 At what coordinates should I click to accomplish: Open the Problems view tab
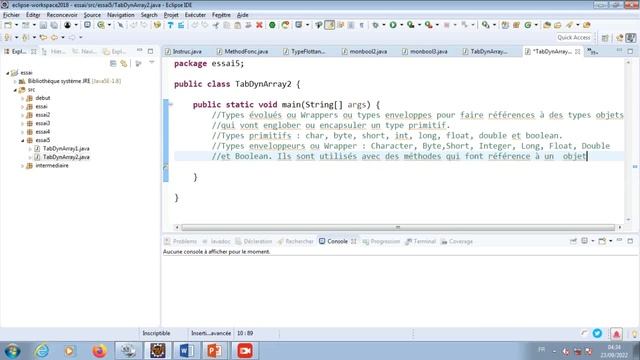pos(180,241)
